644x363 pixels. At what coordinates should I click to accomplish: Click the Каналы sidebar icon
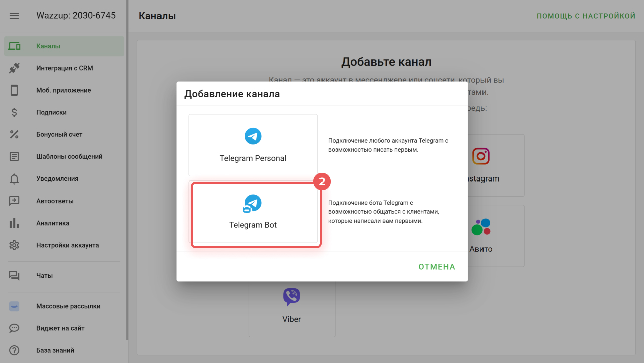coord(14,46)
